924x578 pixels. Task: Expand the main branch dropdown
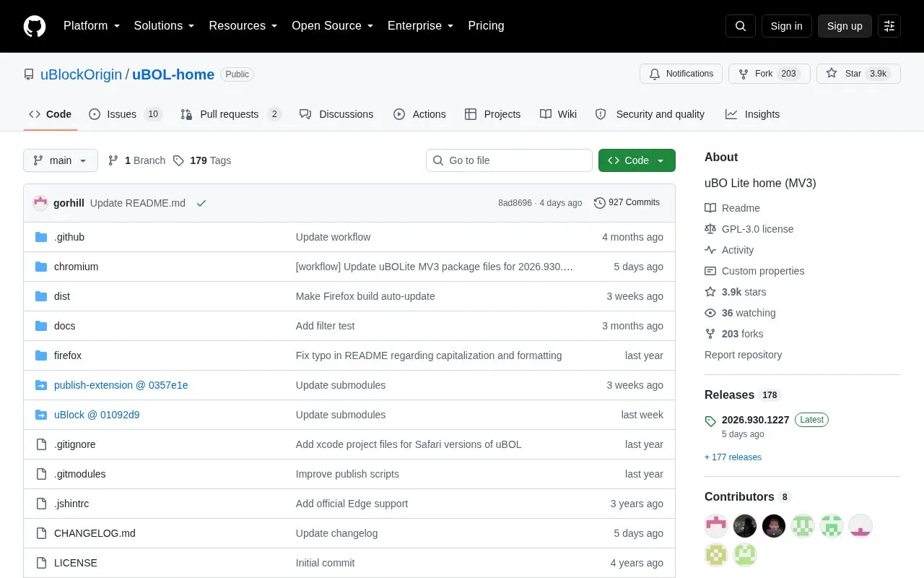tap(61, 160)
